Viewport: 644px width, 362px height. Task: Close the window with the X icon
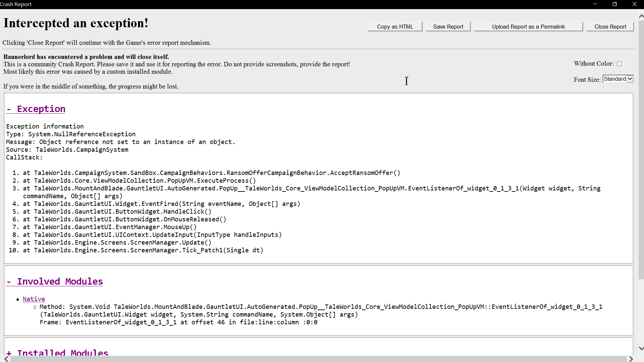tap(634, 4)
